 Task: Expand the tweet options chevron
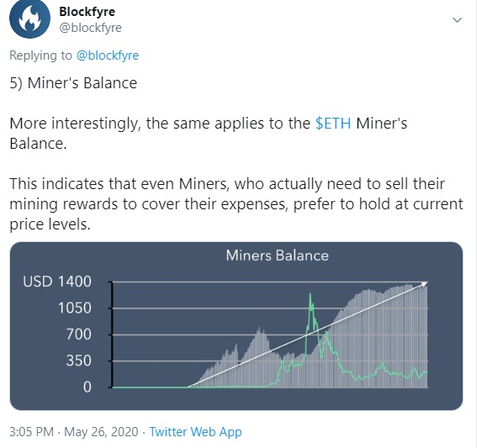pyautogui.click(x=457, y=20)
